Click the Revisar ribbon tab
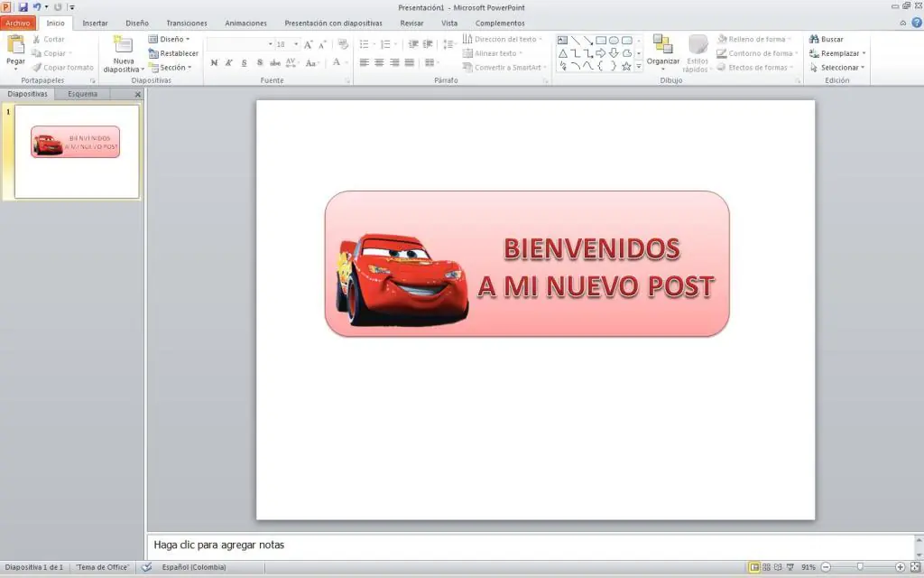 point(411,23)
